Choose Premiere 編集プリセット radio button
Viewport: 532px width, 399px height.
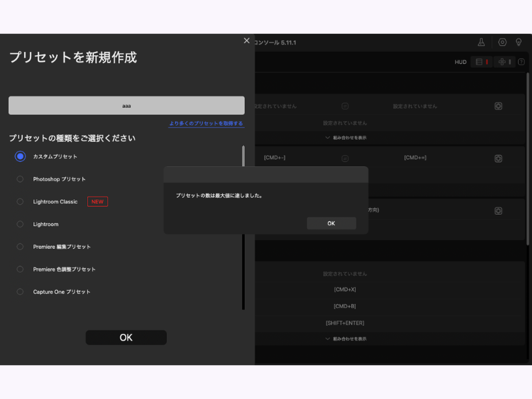[20, 247]
